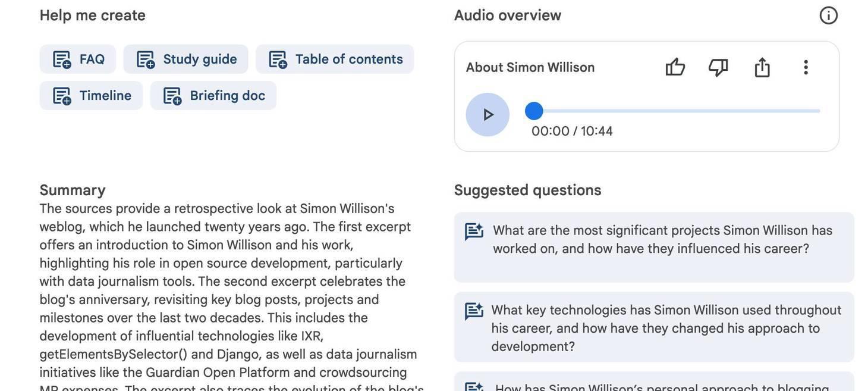The height and width of the screenshot is (391, 868).
Task: Click the note icon beside the second suggested question
Action: 473,310
